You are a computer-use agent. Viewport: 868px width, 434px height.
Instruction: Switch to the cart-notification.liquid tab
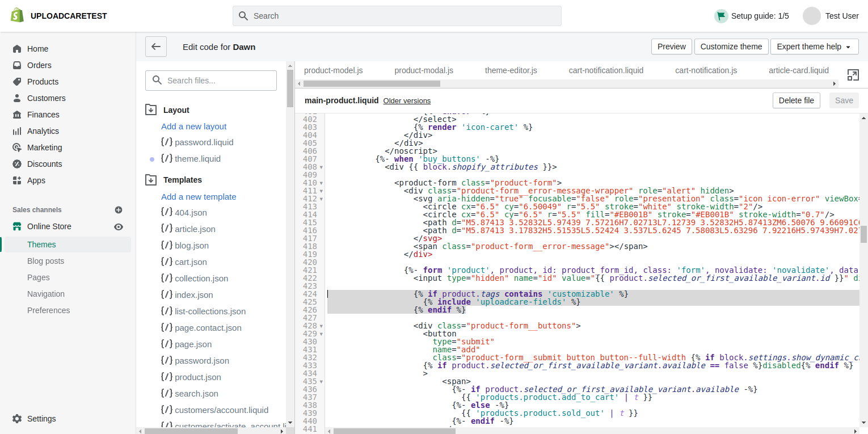(x=606, y=70)
